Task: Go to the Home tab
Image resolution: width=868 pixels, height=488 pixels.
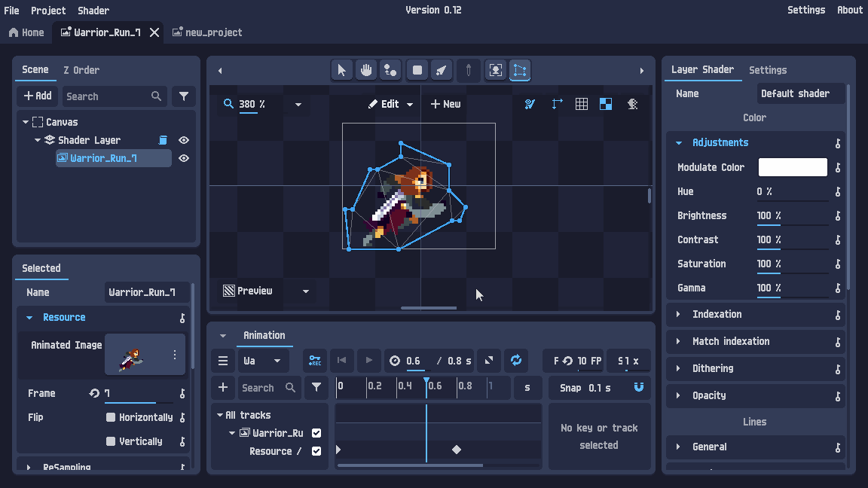Action: click(x=26, y=32)
